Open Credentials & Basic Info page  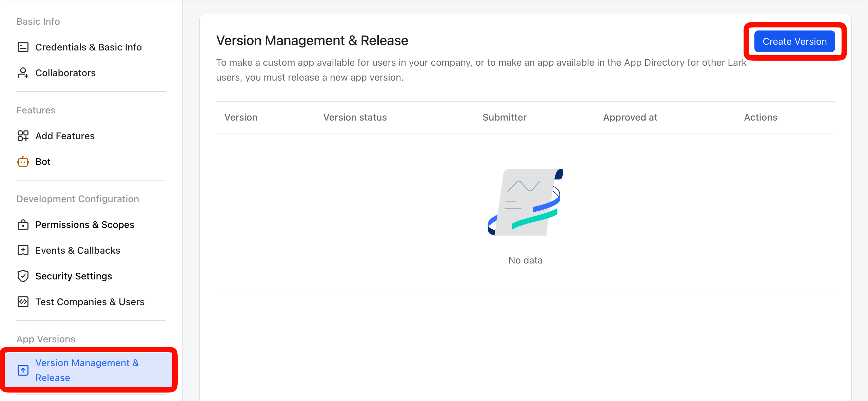tap(88, 47)
